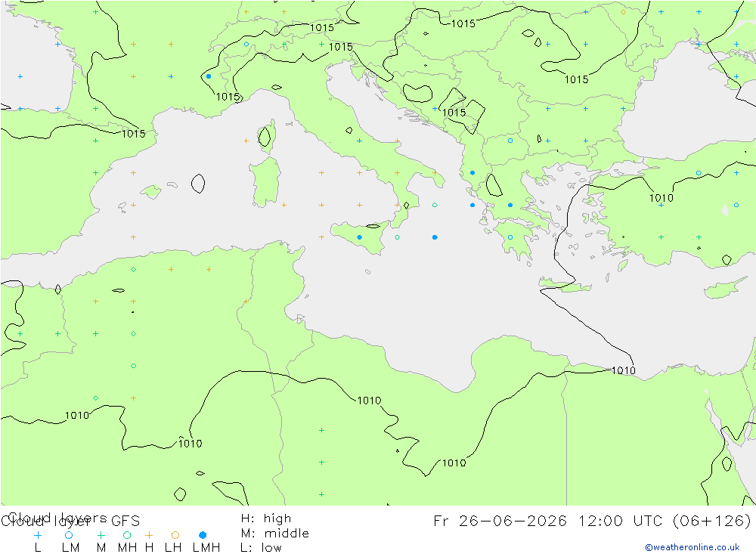
Task: Select the orange circle marker near top right
Action: [623, 12]
